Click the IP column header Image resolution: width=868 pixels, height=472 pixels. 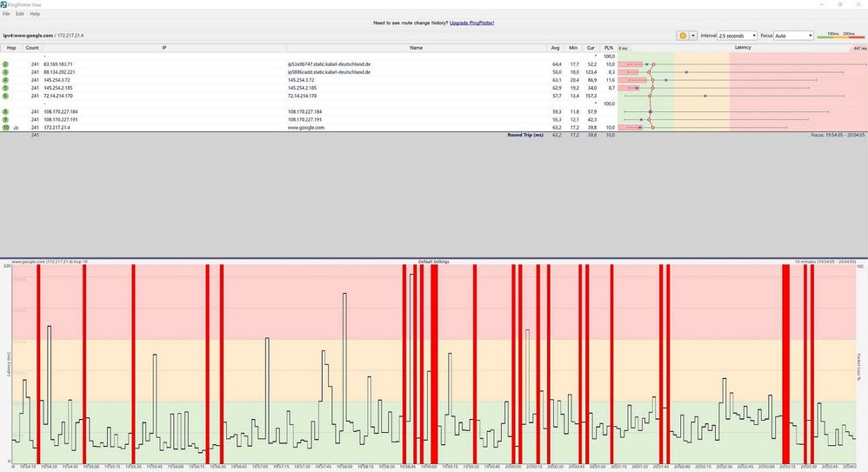(x=164, y=48)
